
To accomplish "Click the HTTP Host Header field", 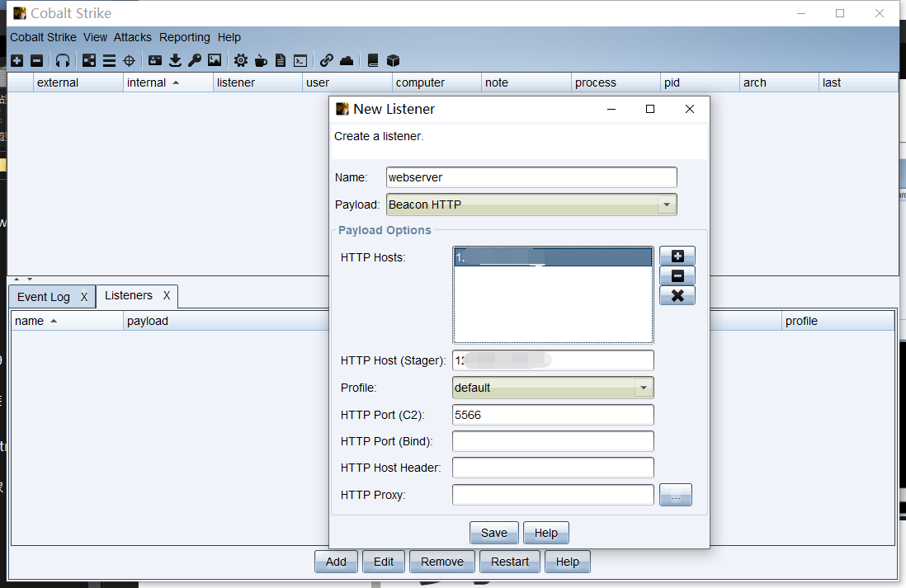I will (x=553, y=468).
